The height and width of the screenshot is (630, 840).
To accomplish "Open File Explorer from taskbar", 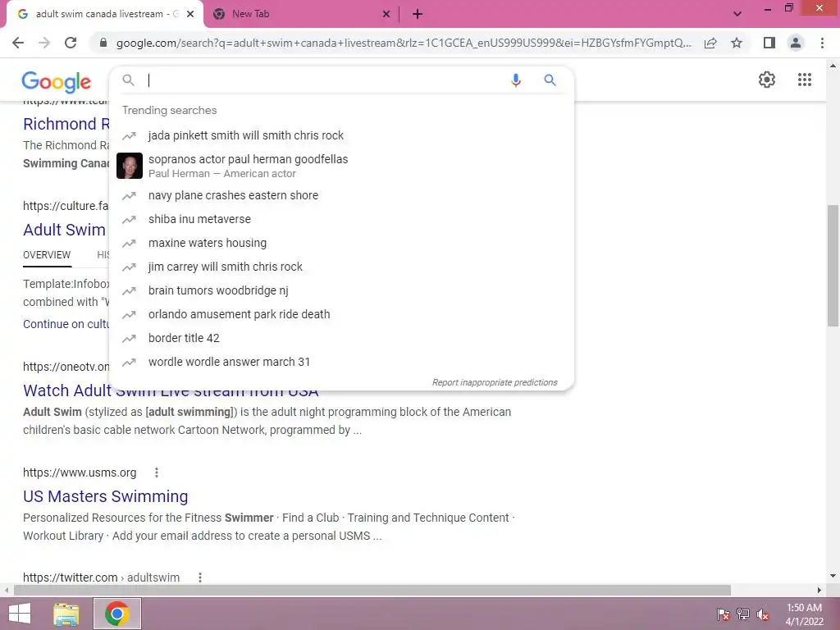I will pos(66,614).
